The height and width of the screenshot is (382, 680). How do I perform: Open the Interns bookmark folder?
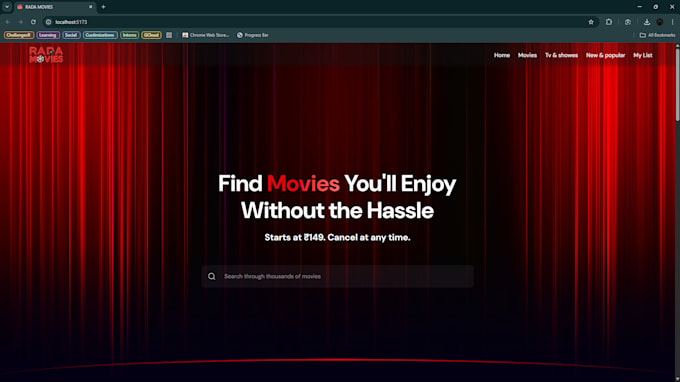pos(130,35)
